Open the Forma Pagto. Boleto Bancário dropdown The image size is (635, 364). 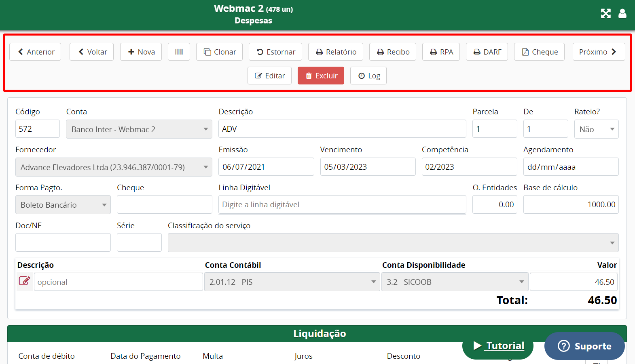(x=63, y=205)
